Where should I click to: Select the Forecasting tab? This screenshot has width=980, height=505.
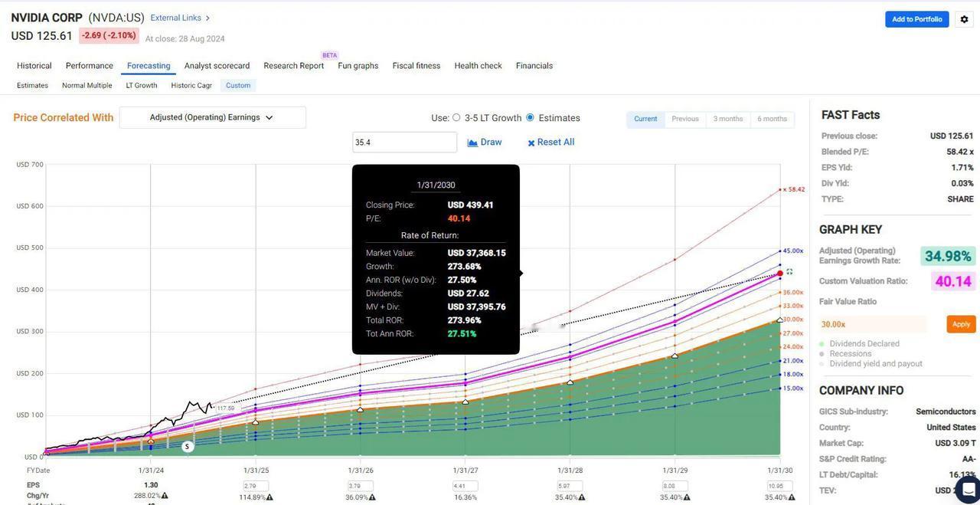pyautogui.click(x=149, y=66)
